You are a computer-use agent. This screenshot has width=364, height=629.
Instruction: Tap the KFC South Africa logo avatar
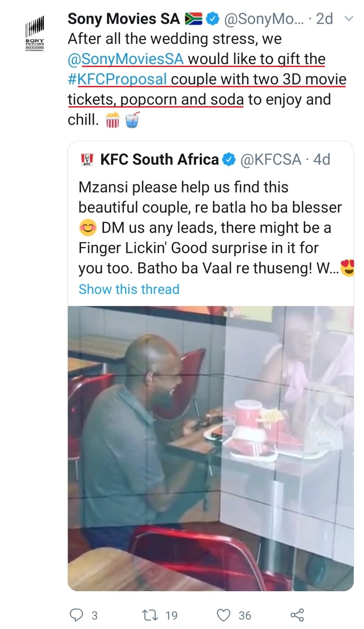coord(86,160)
